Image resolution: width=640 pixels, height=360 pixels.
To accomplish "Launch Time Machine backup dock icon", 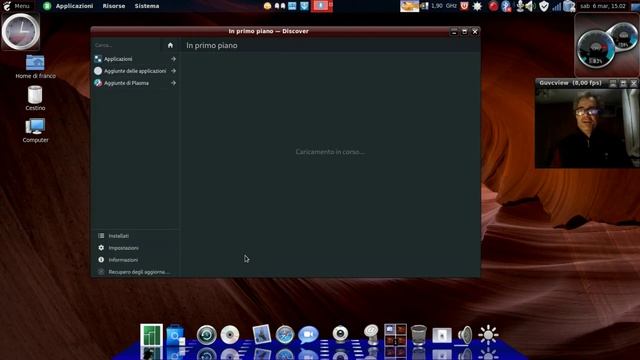I will [207, 335].
